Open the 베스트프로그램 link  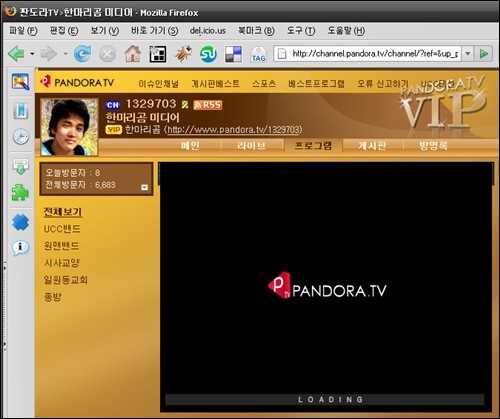pyautogui.click(x=316, y=84)
